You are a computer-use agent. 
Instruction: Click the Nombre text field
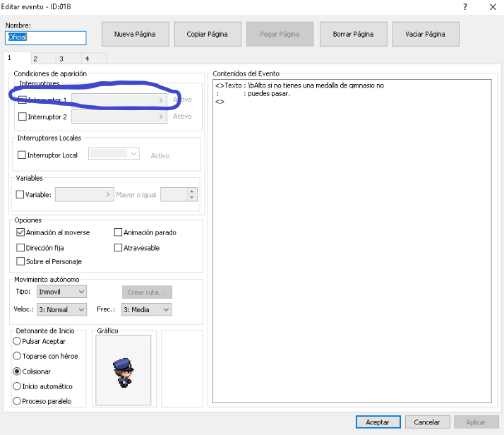coord(45,37)
